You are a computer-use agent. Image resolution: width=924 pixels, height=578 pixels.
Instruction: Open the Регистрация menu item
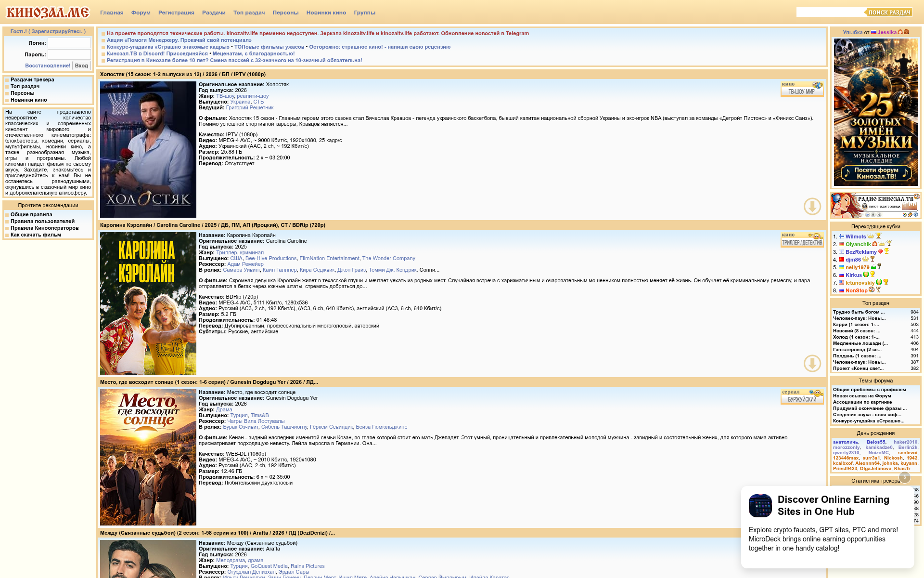coord(176,13)
